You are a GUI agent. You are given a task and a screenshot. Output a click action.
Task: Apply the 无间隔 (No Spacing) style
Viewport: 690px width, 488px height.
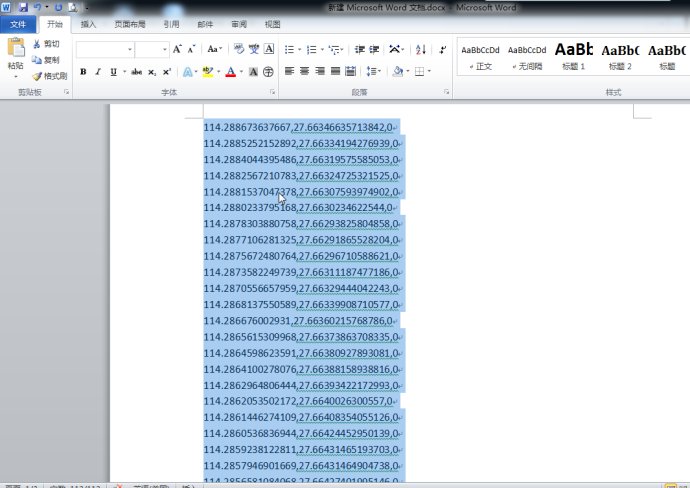(x=527, y=55)
